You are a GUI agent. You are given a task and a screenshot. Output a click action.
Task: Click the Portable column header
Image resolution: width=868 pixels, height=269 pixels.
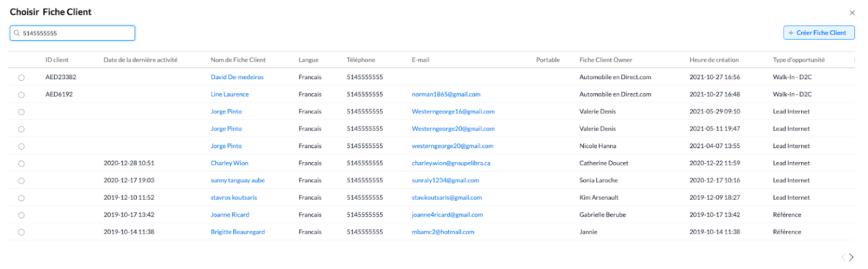pyautogui.click(x=548, y=60)
